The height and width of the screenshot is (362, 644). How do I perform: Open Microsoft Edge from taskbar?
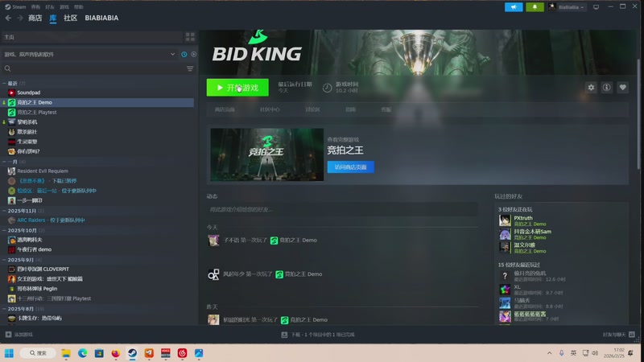(x=83, y=353)
